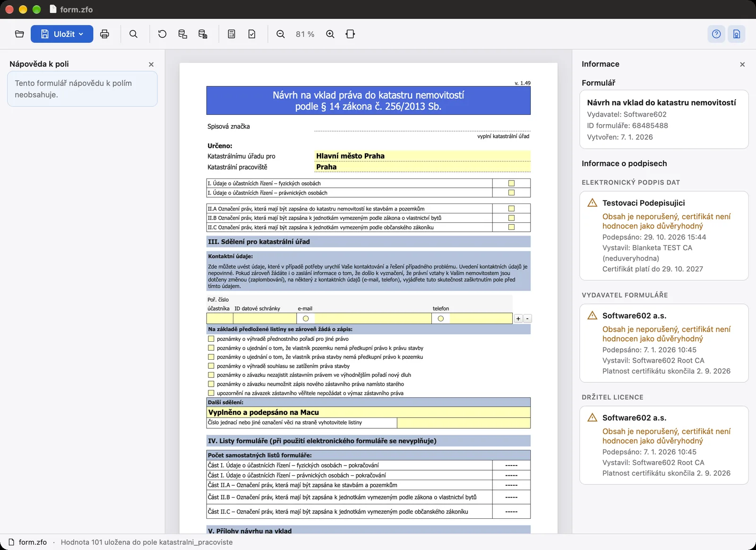Viewport: 756px width, 550px height.
Task: Check poznámky o výhradě přednostního pořadí box
Action: 211,338
